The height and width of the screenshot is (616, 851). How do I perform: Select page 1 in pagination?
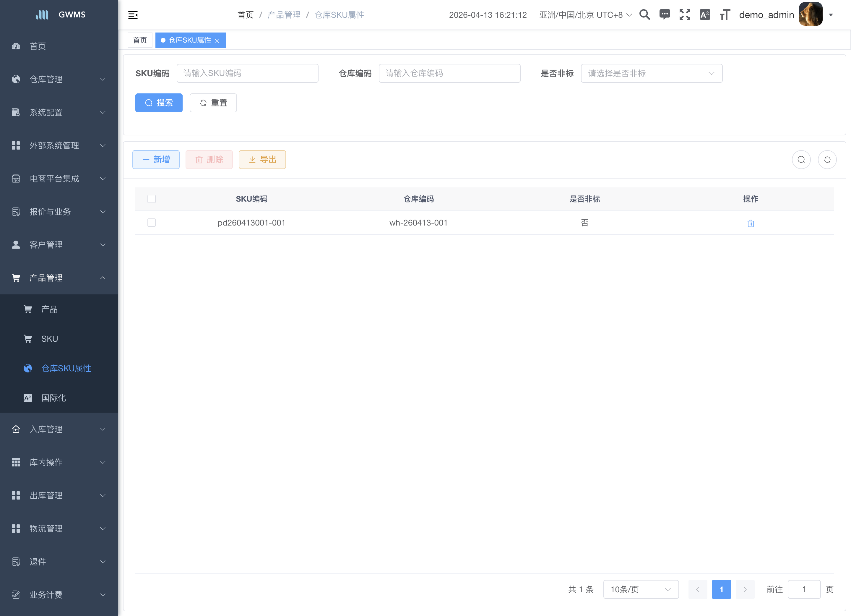[721, 589]
